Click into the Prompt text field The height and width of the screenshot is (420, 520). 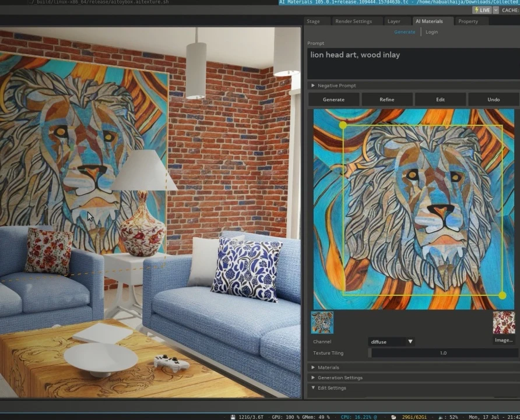click(x=413, y=63)
